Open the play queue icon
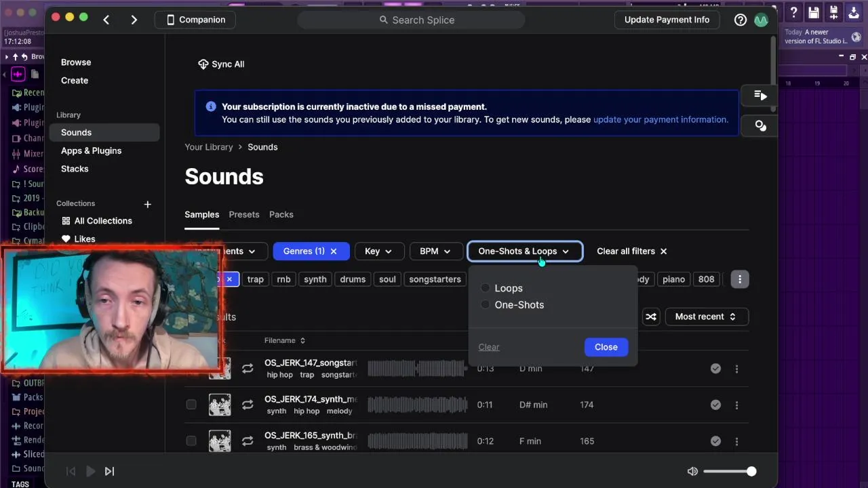Viewport: 868px width, 488px height. 760,96
